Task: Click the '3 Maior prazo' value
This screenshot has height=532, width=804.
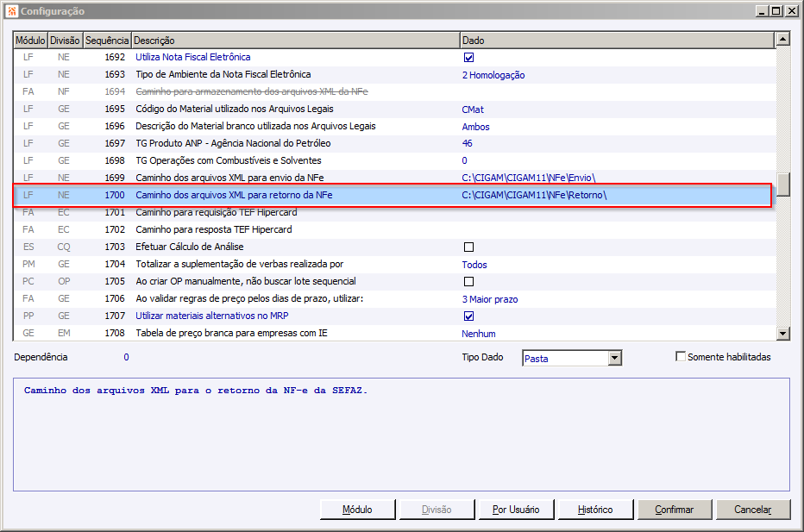Action: pos(490,299)
